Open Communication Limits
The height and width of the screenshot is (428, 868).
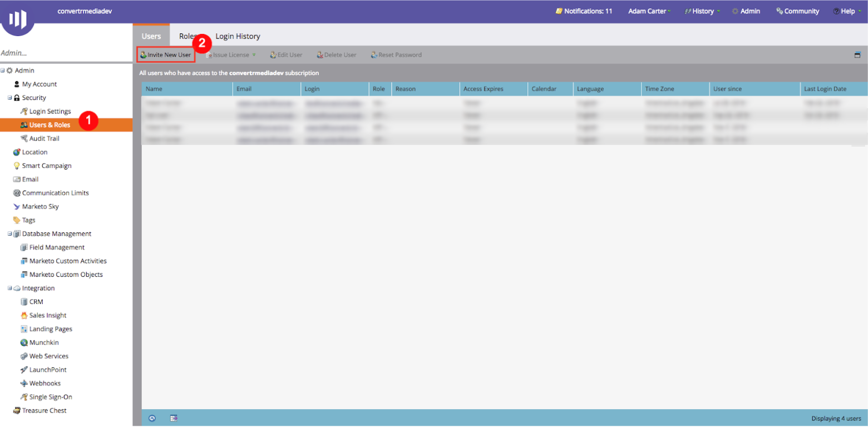51,193
